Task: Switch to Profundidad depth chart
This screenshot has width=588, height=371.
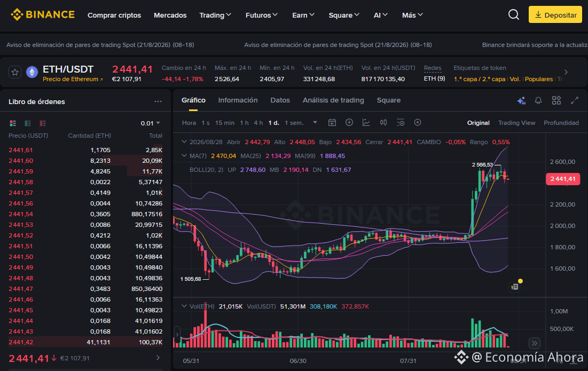Action: point(561,123)
